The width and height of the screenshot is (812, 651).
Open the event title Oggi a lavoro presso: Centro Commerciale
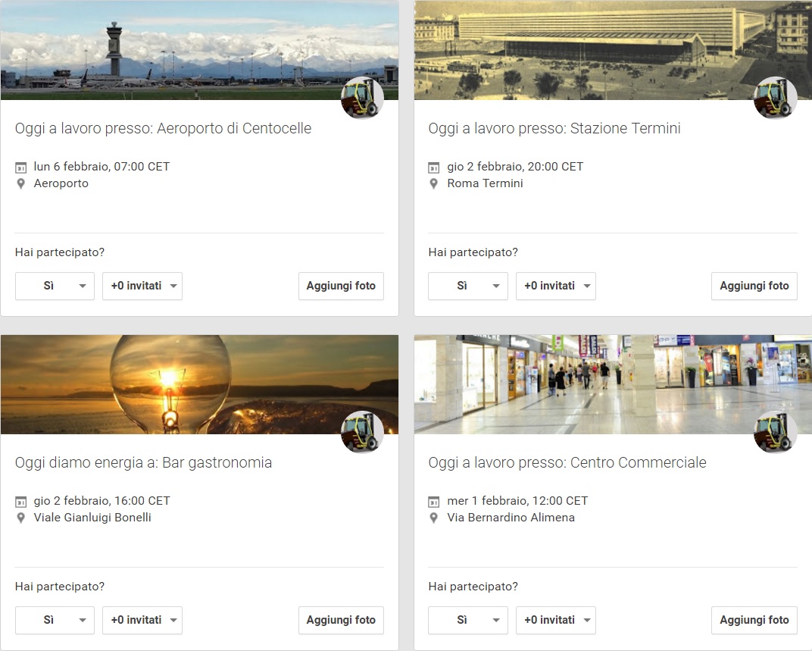tap(567, 463)
